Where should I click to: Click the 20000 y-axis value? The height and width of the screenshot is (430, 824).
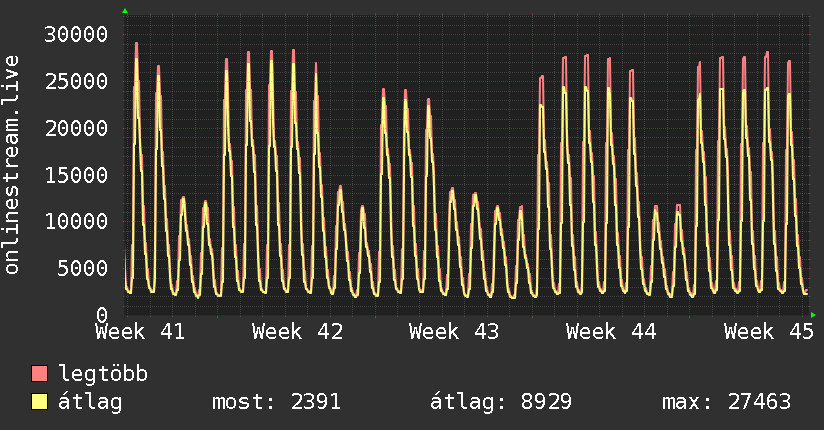76,128
